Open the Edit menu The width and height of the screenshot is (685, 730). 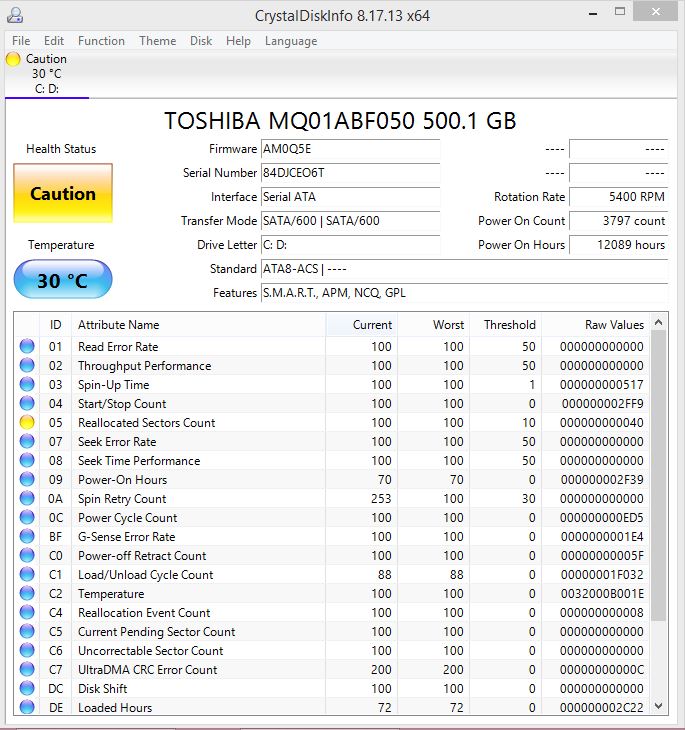click(x=54, y=41)
